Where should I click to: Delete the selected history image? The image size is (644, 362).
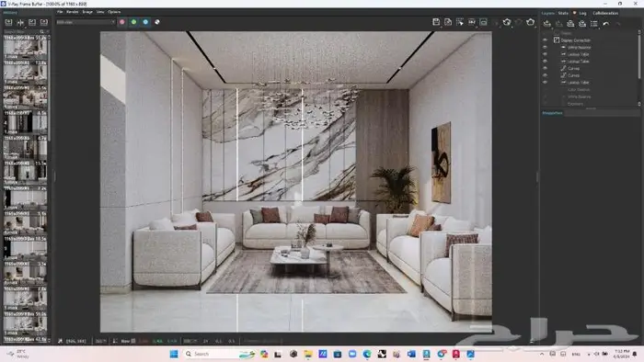click(43, 22)
